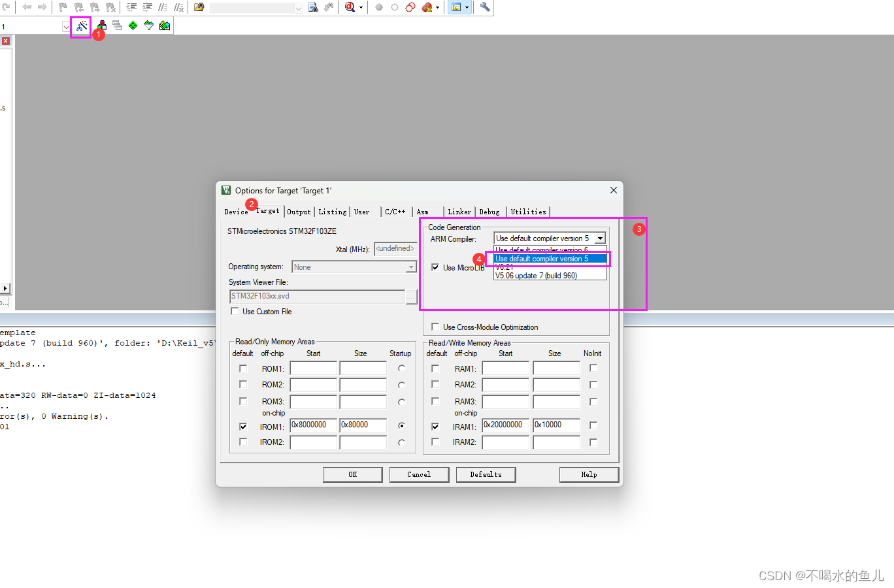This screenshot has height=588, width=894.
Task: Open ARM Compiler dropdown arrow
Action: (600, 238)
